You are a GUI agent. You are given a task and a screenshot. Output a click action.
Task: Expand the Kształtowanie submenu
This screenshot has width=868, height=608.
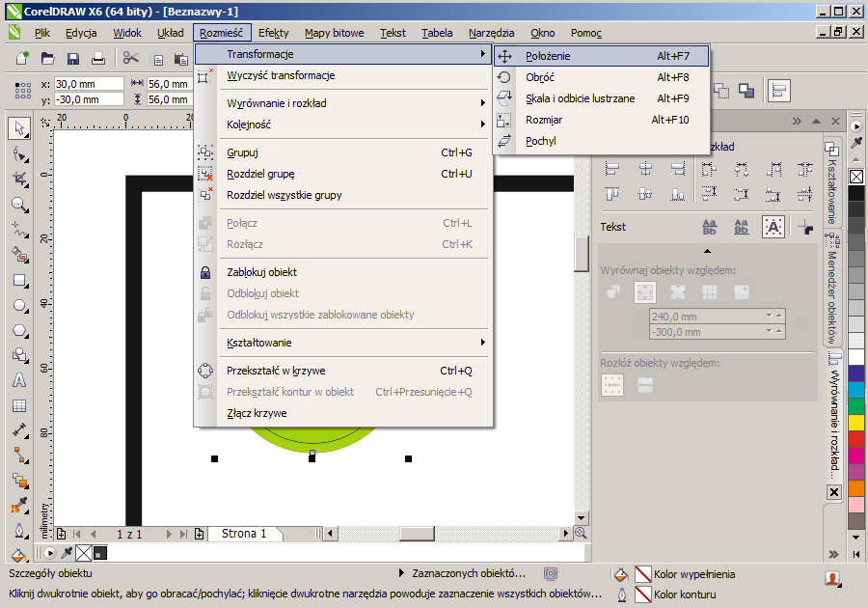point(483,343)
